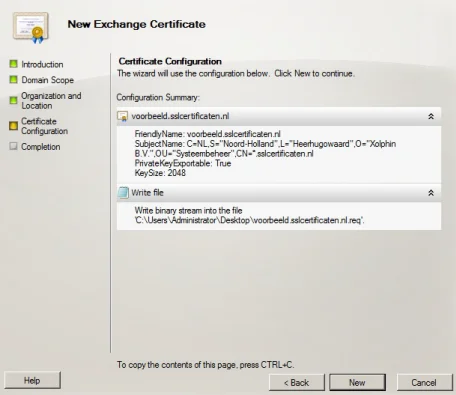Select the Organization and Location step
456x395 pixels.
coord(51,101)
